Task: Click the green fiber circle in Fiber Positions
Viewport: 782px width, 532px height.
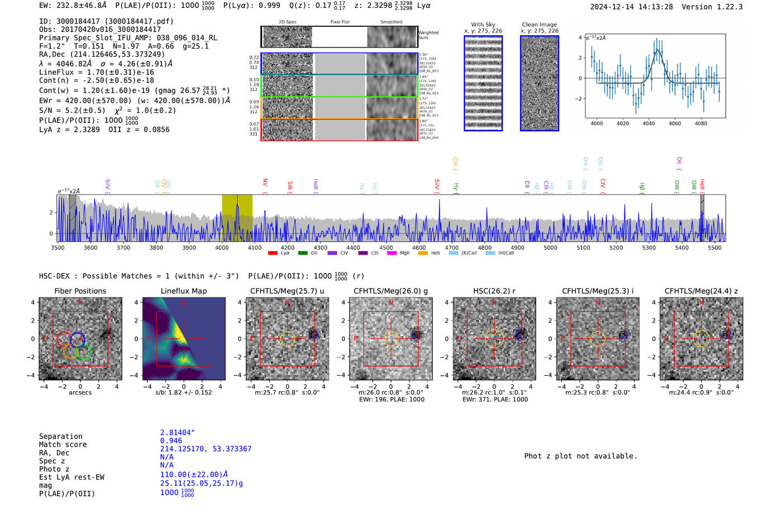Action: pos(84,352)
